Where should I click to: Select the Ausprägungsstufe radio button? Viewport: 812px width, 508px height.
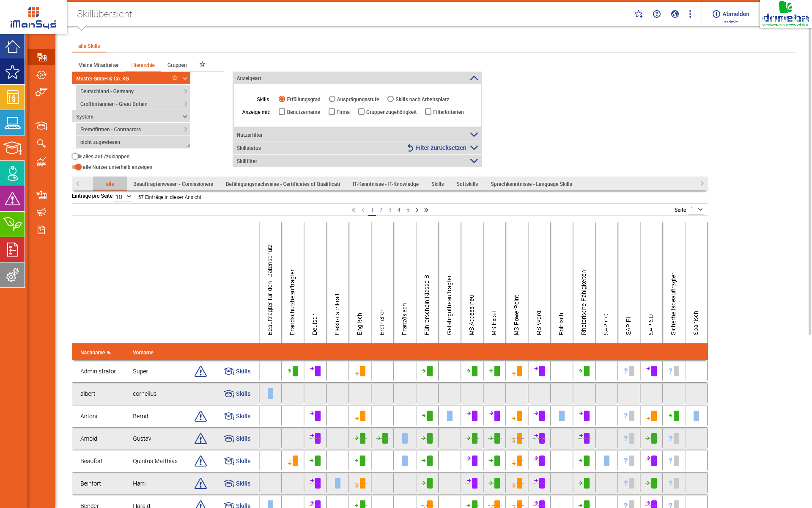tap(332, 99)
